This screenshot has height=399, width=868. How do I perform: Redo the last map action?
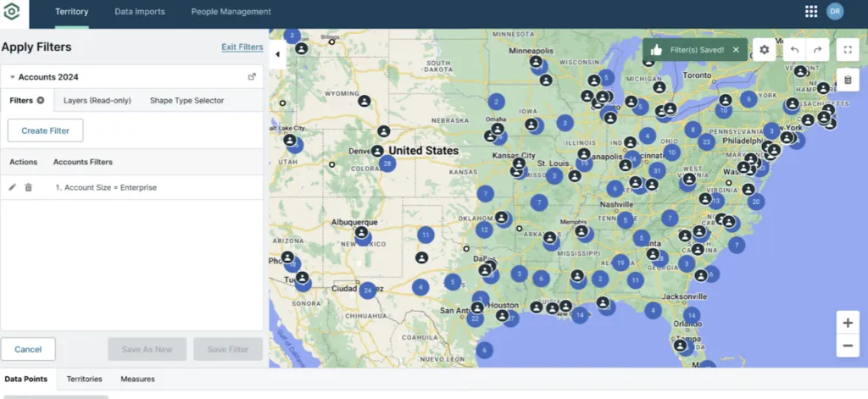tap(818, 50)
